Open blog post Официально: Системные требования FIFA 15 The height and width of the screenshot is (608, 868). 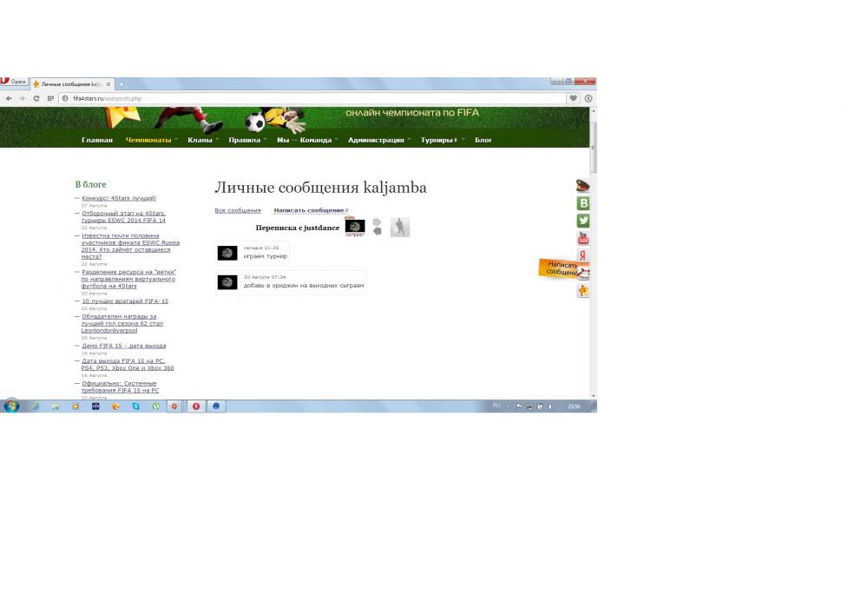pyautogui.click(x=120, y=387)
